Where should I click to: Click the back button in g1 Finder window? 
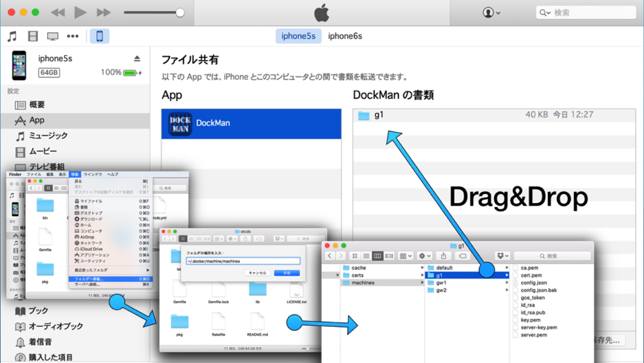[x=330, y=256]
